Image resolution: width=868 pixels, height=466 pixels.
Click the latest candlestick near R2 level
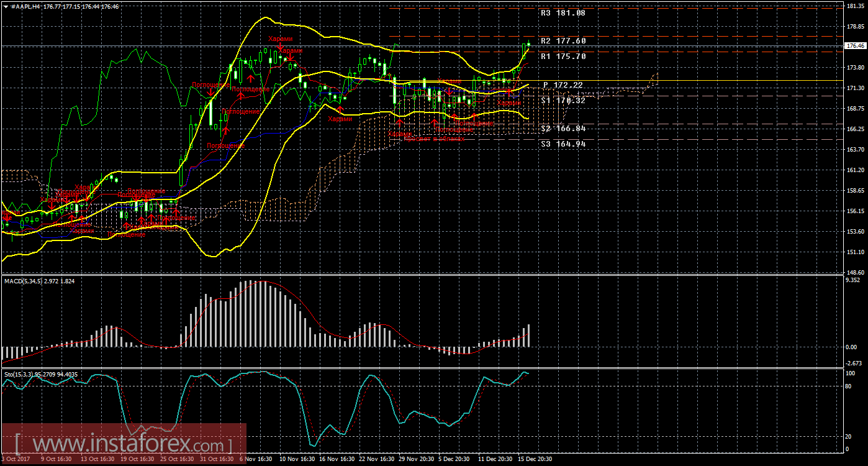pos(528,43)
